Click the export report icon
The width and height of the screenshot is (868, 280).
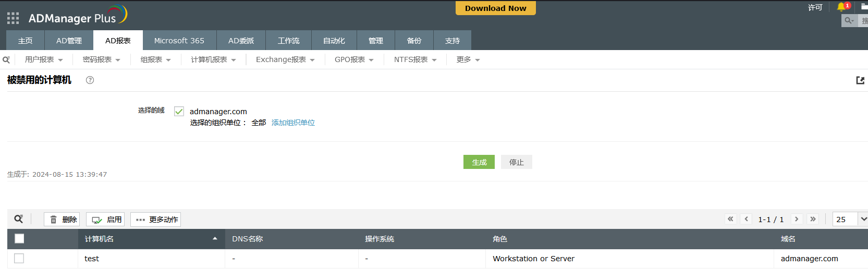(860, 80)
